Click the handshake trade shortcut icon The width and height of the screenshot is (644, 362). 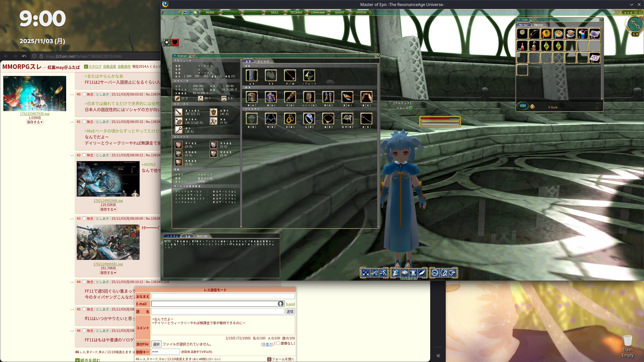tap(404, 273)
